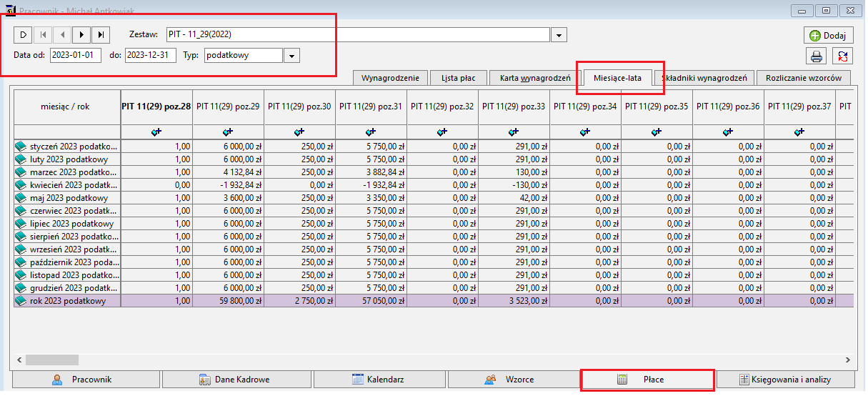Click filter icon under PIT 11(29) poz.36

(x=728, y=132)
